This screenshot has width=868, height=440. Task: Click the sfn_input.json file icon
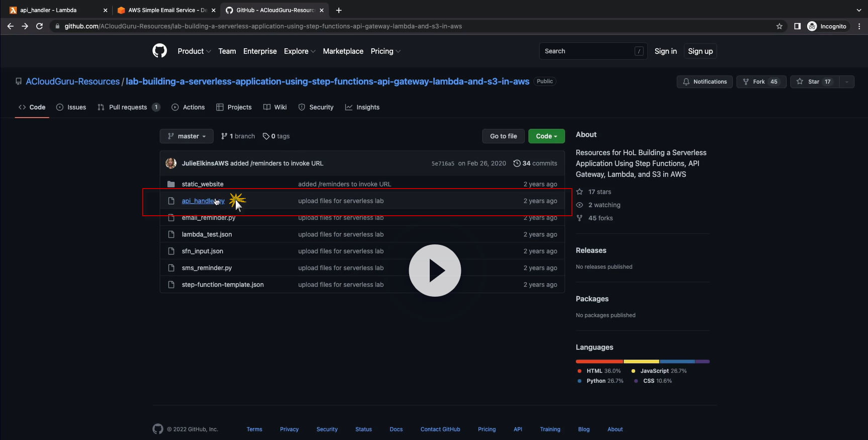pos(171,251)
